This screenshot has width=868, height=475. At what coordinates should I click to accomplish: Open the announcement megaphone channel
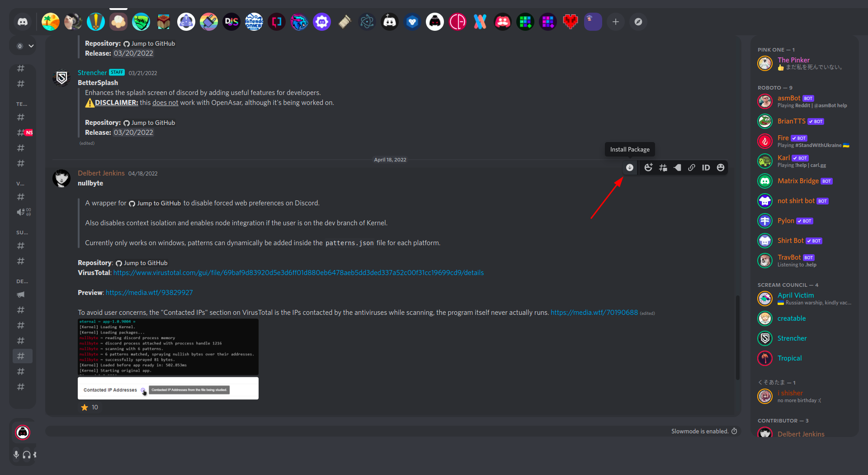coord(21,294)
